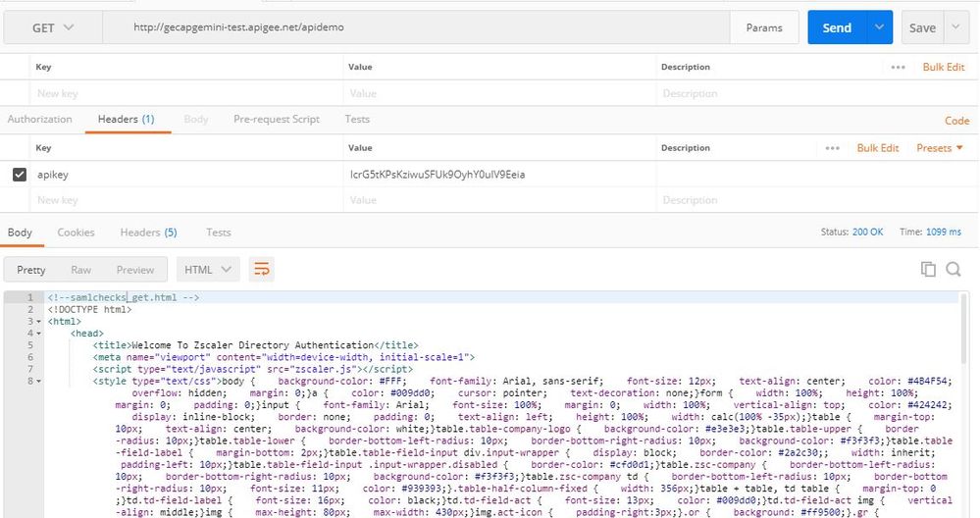Open the response Tests tab

218,232
